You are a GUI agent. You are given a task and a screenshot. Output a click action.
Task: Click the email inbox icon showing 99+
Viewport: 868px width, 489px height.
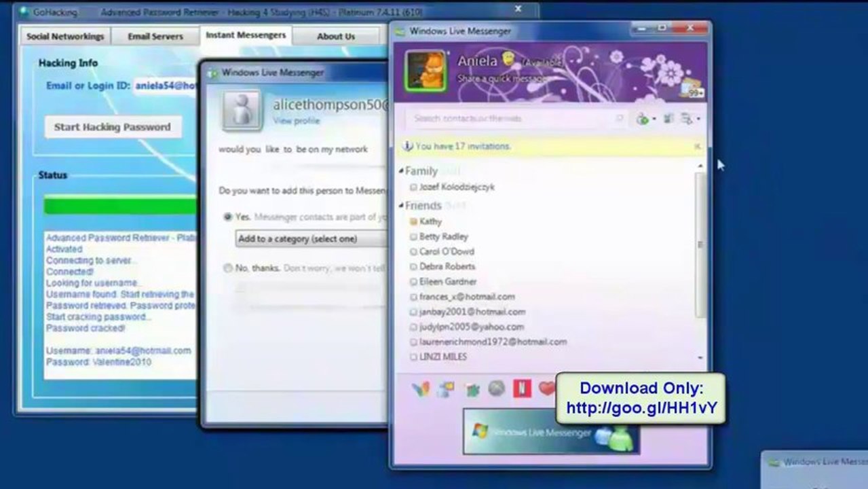coord(692,89)
